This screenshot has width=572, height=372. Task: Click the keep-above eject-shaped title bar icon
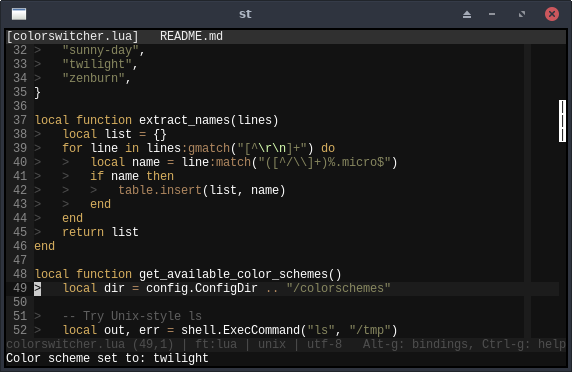[467, 14]
